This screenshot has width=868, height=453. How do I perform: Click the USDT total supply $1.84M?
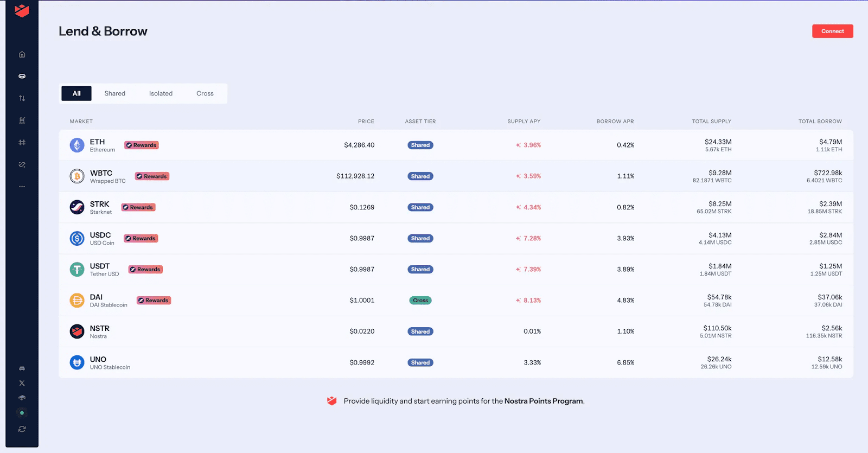[x=720, y=266]
